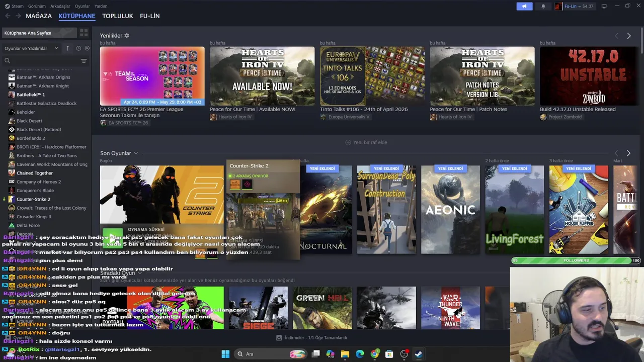
Task: Open the Downloads icon in status bar
Action: point(279,338)
